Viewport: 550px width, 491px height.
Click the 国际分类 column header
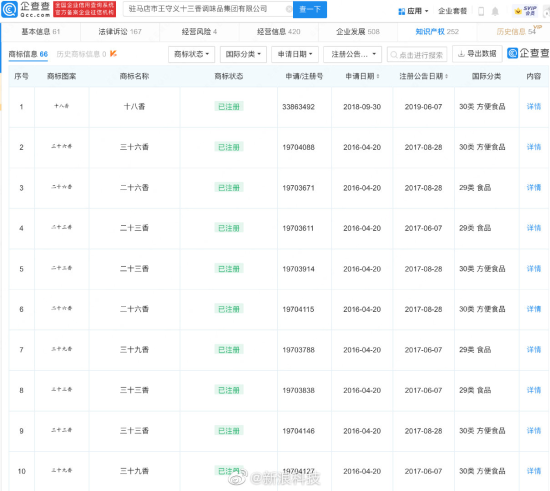tap(486, 76)
